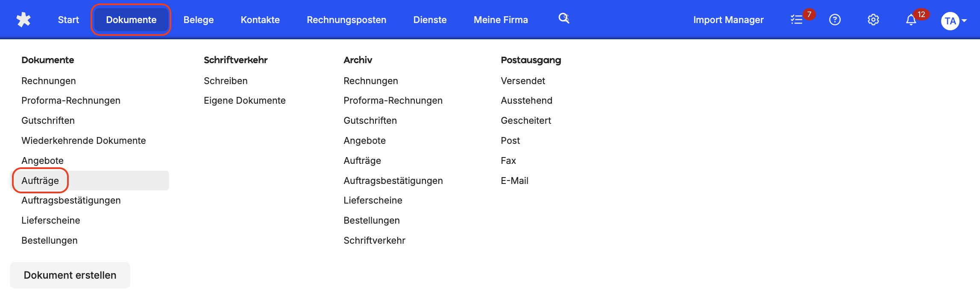Click the Import Manager link
980x303 pixels.
coord(728,20)
